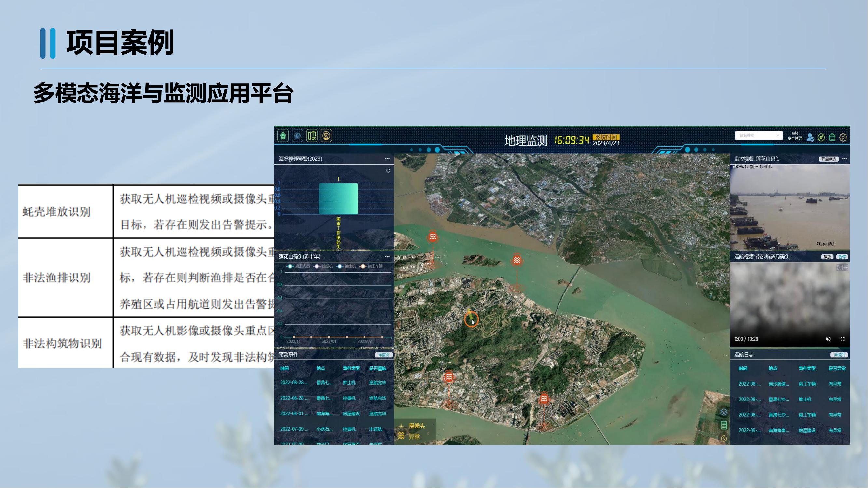Image resolution: width=868 pixels, height=488 pixels.
Task: Open 巡航日志 详情页 link
Action: pos(839,355)
